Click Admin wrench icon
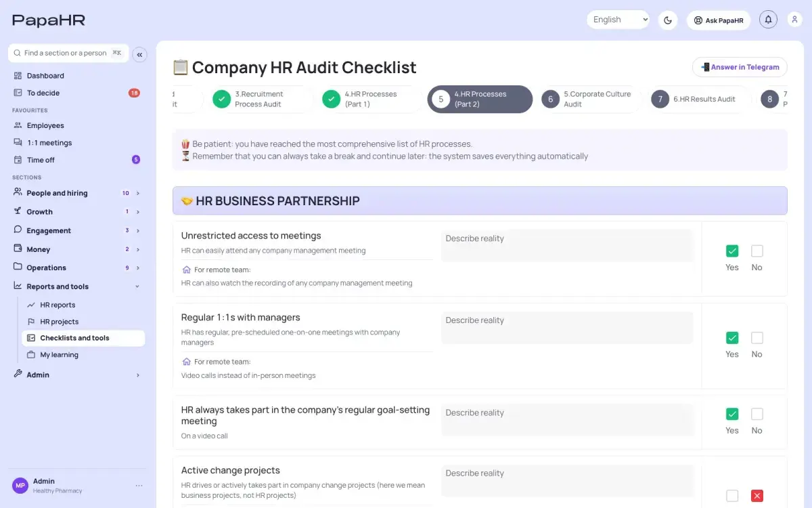The image size is (812, 508). coord(18,374)
